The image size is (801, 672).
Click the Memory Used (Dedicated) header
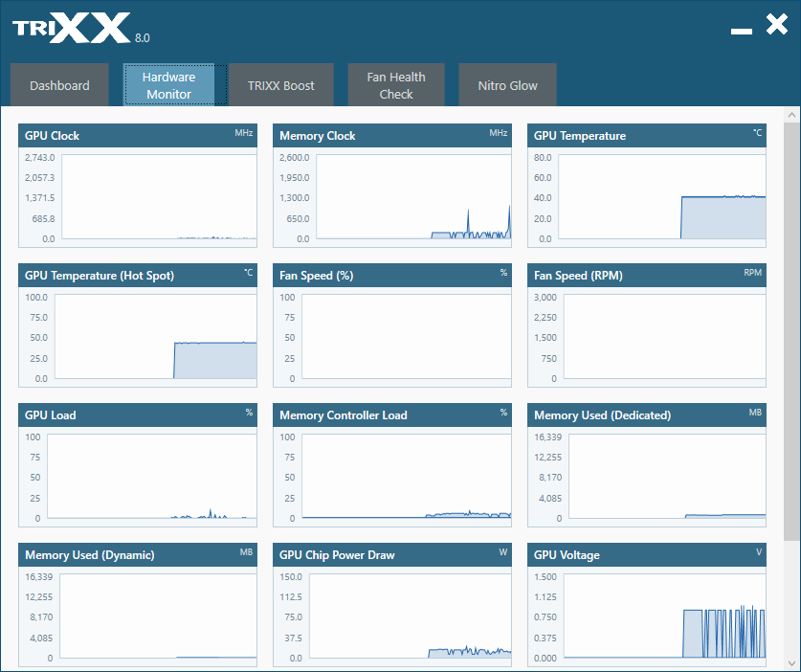(647, 414)
